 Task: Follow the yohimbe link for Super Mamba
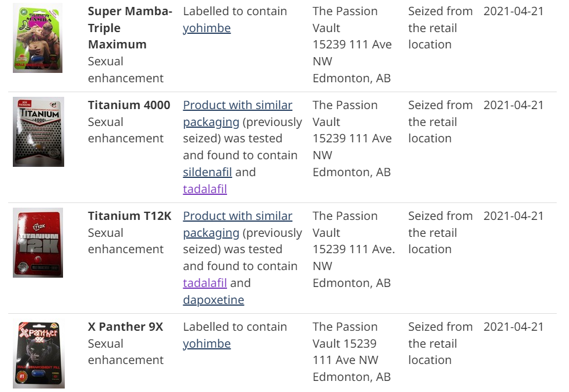tap(207, 28)
